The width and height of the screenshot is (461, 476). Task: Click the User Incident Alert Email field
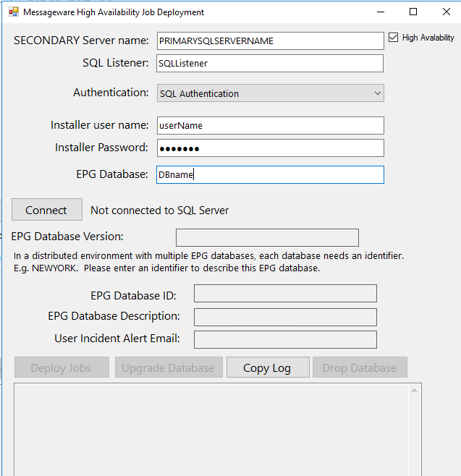point(285,340)
